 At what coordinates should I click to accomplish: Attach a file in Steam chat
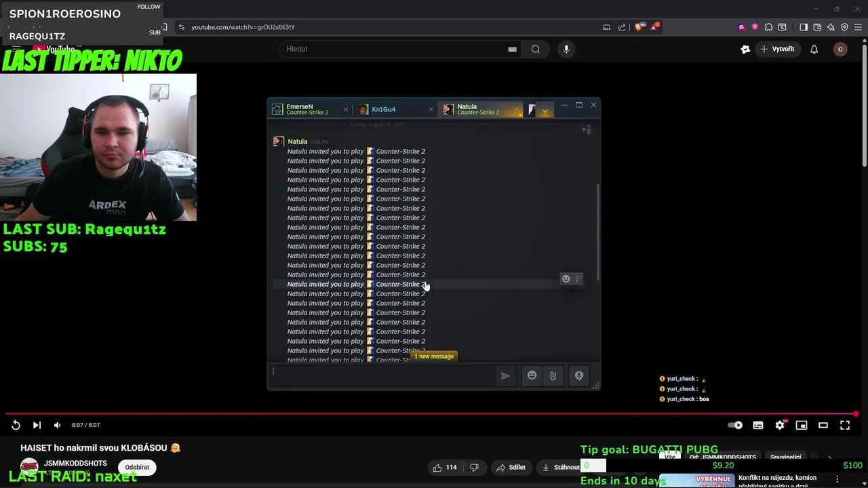tap(553, 375)
